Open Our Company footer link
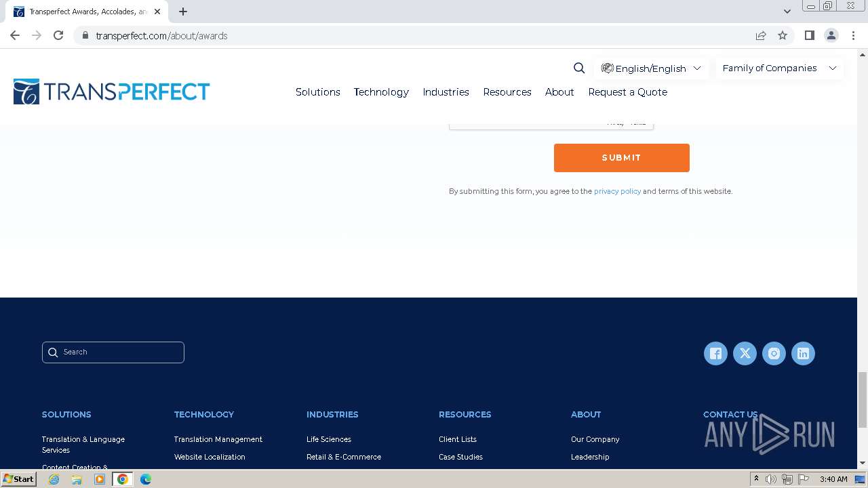The image size is (868, 488). pyautogui.click(x=595, y=439)
